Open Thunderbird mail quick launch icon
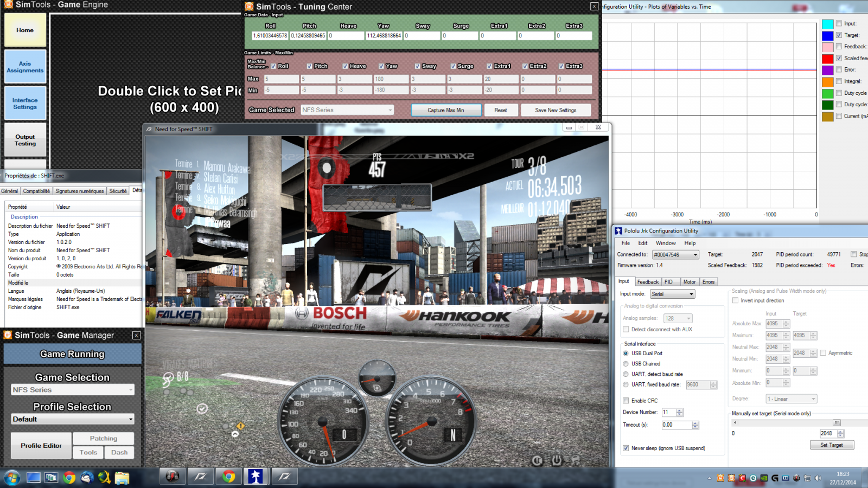Viewport: 868px width, 488px height. [x=87, y=478]
